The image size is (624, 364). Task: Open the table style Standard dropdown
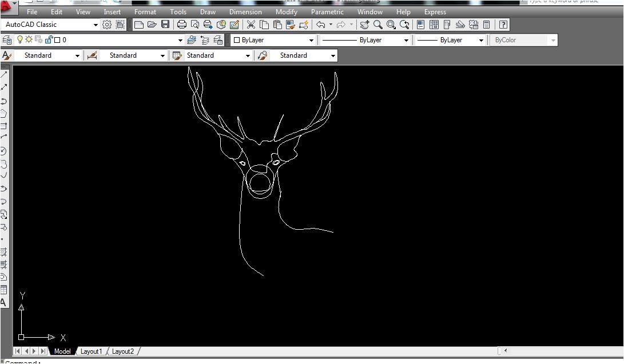pos(248,55)
